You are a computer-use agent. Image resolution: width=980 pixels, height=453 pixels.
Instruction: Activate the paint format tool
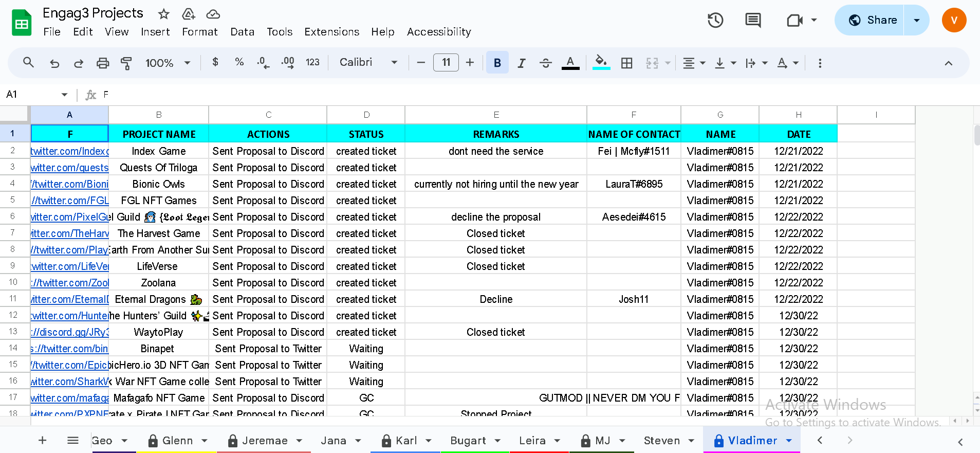click(x=126, y=63)
